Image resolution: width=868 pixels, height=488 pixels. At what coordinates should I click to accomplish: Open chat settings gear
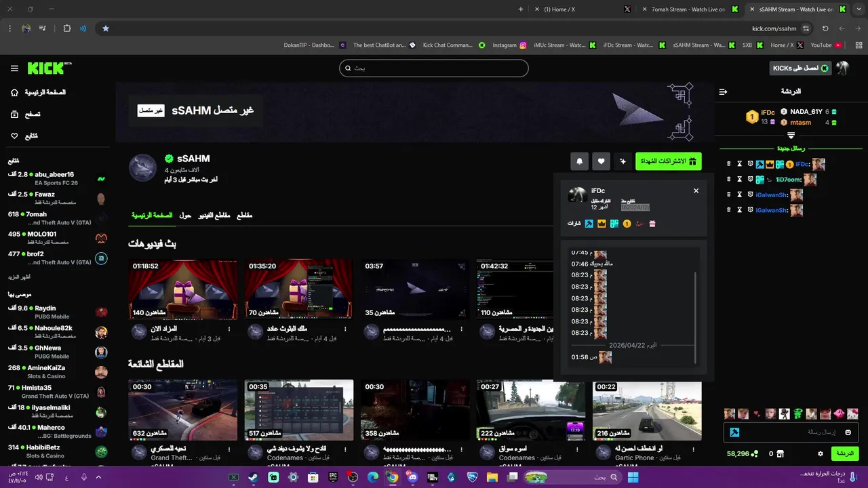pos(821,453)
